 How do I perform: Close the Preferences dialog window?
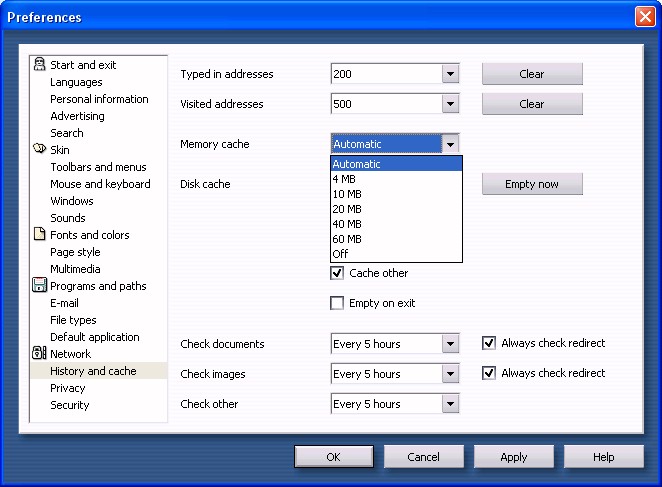(x=644, y=17)
